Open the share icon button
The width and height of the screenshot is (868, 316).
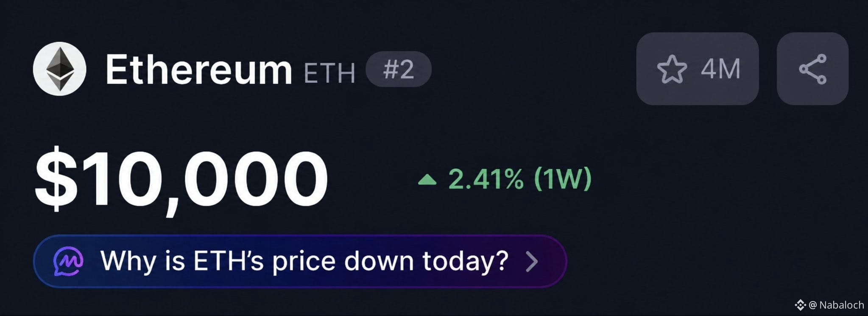tap(812, 69)
